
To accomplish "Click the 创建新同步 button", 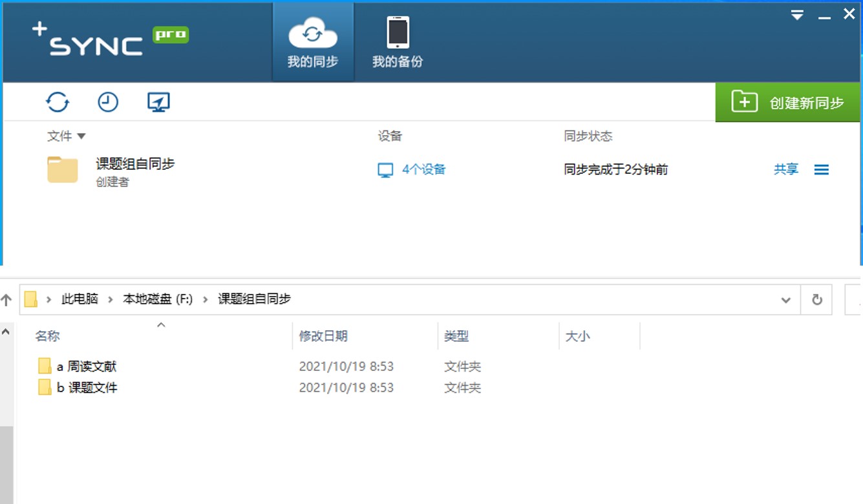I will click(789, 103).
